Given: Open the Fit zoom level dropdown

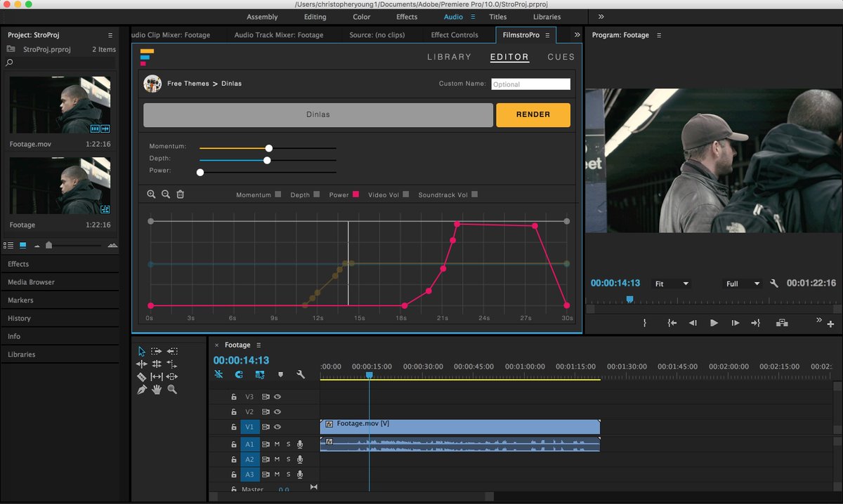Looking at the screenshot, I should click(671, 284).
